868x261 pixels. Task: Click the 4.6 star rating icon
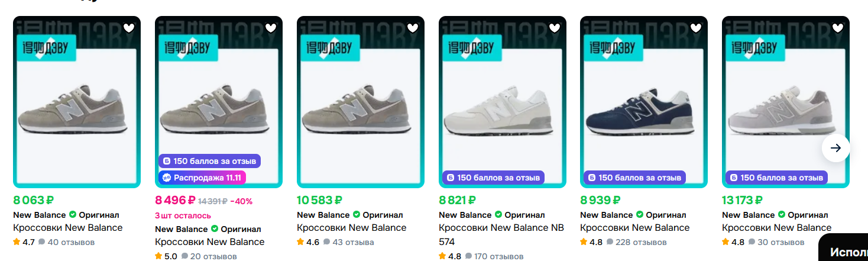tap(300, 242)
